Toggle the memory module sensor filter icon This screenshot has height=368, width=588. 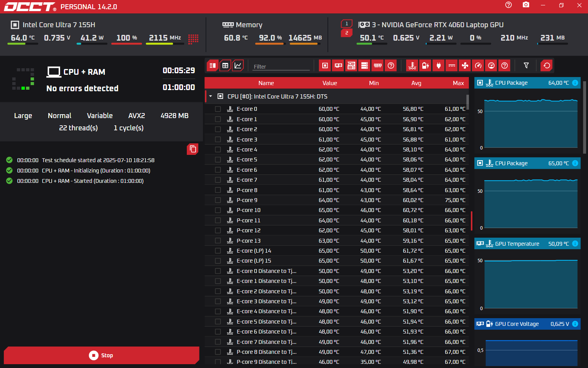pos(378,66)
